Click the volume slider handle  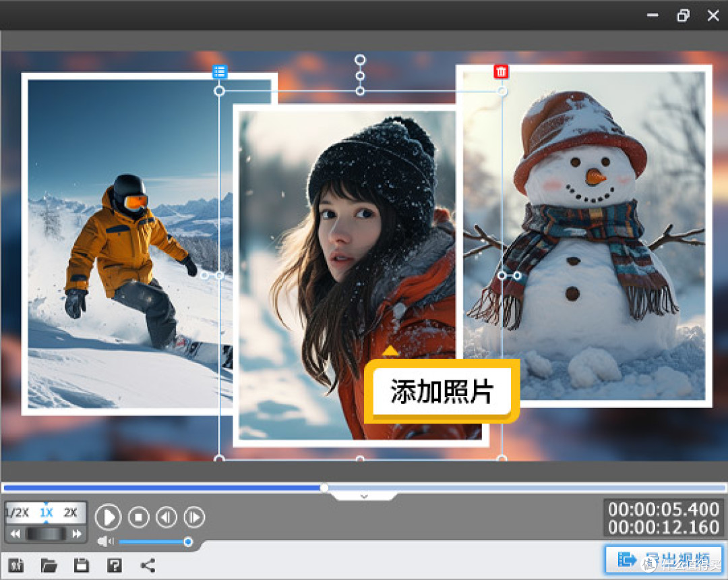(x=188, y=542)
